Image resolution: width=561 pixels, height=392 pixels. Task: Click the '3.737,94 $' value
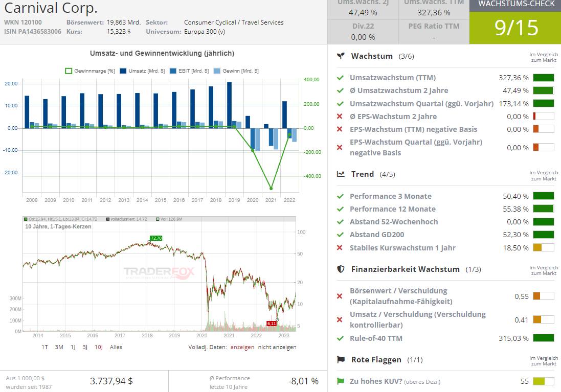(111, 381)
